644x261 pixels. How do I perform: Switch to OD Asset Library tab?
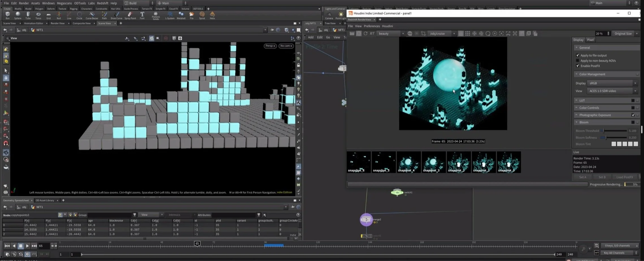tap(45, 200)
